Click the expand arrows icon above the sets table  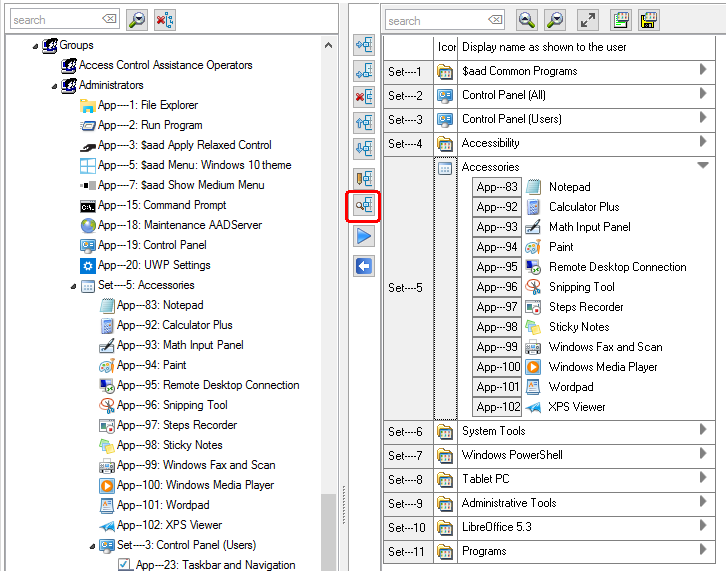coord(588,19)
